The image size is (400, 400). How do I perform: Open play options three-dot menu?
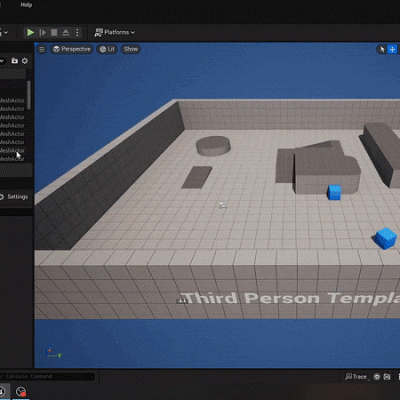click(x=77, y=32)
